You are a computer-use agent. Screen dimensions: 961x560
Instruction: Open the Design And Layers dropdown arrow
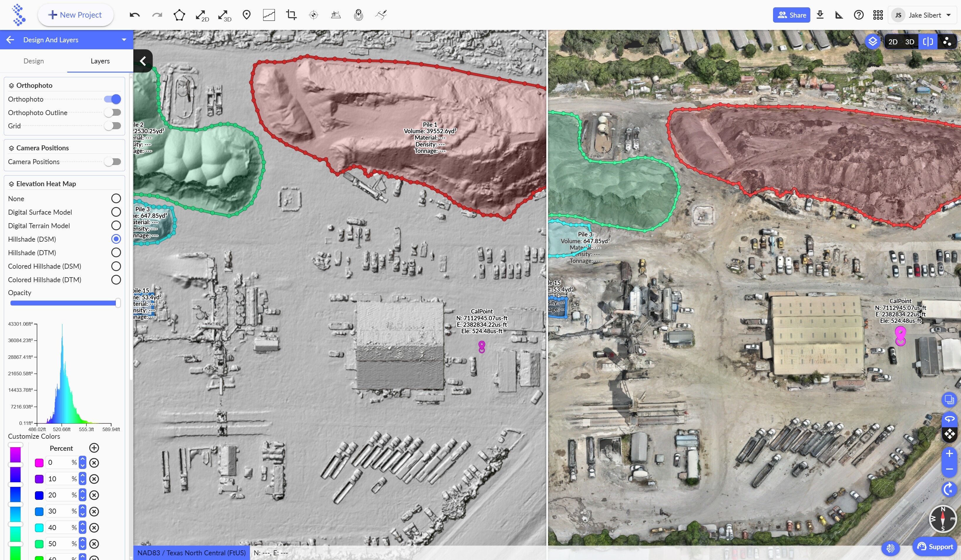124,40
